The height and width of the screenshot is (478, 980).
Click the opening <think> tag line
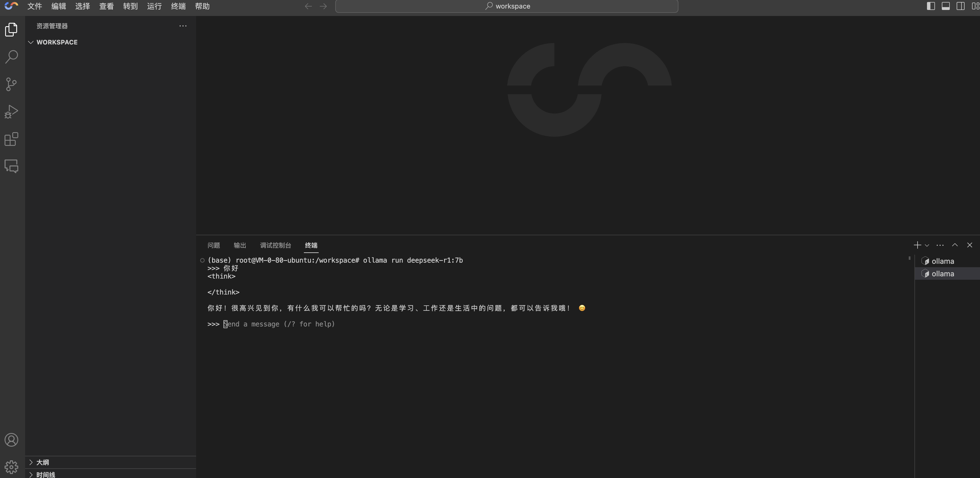tap(221, 276)
